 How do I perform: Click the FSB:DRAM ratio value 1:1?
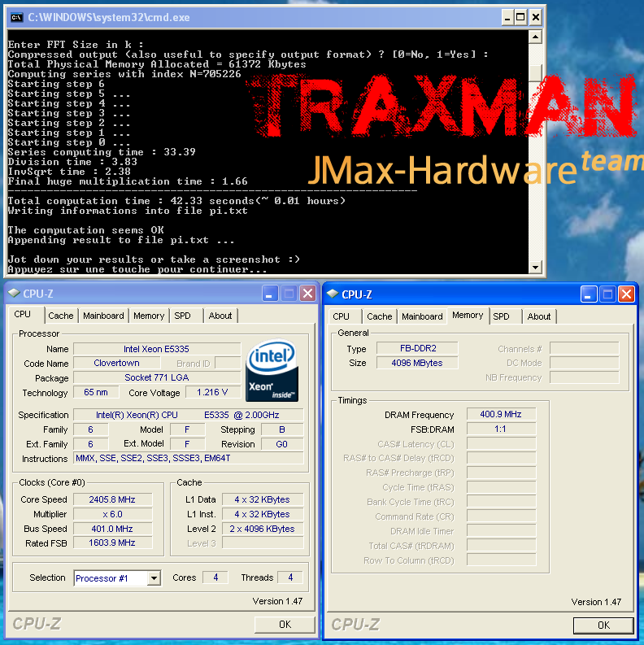[x=502, y=429]
